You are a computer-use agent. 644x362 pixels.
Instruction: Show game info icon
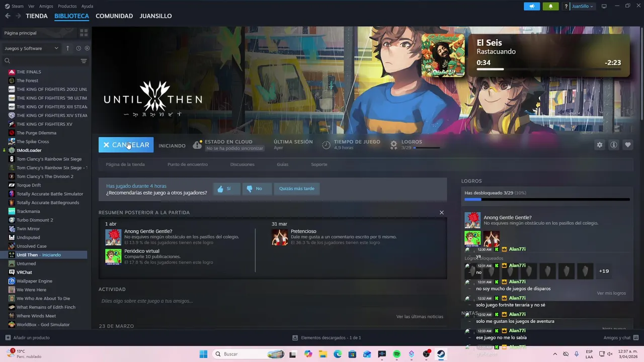pyautogui.click(x=613, y=145)
